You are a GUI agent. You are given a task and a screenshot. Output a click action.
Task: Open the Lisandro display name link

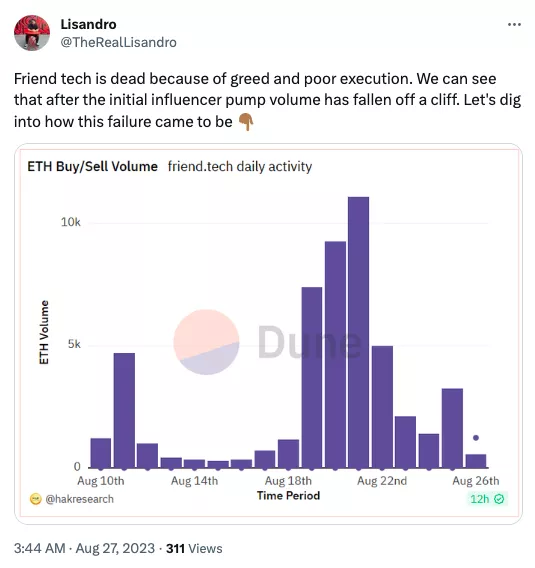(88, 24)
